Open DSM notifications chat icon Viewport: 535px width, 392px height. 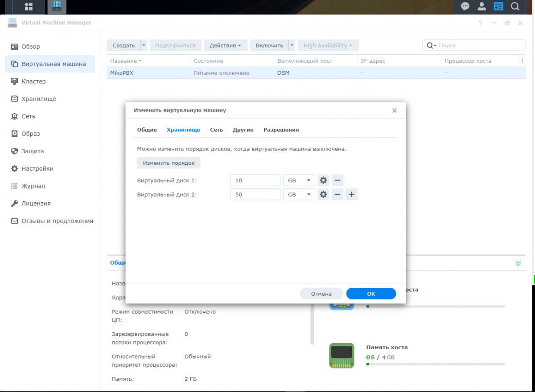click(x=465, y=6)
